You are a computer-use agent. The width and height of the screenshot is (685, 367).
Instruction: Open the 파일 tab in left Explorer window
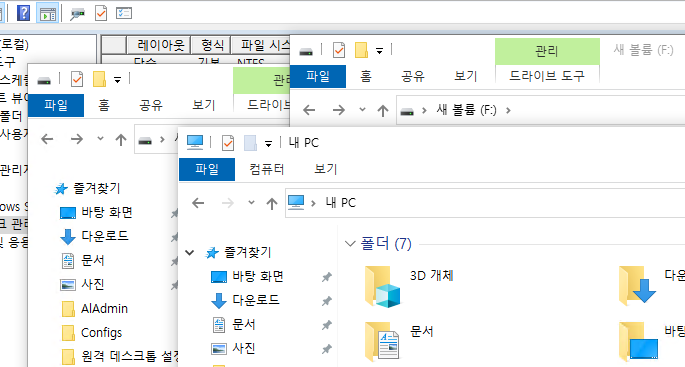tap(56, 105)
